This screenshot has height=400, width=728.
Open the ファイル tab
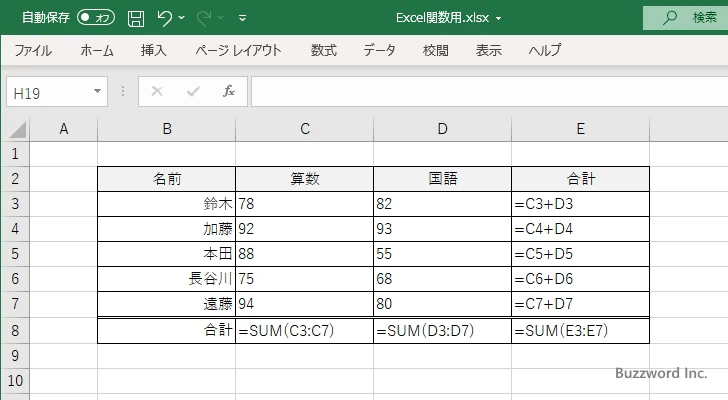click(x=32, y=50)
